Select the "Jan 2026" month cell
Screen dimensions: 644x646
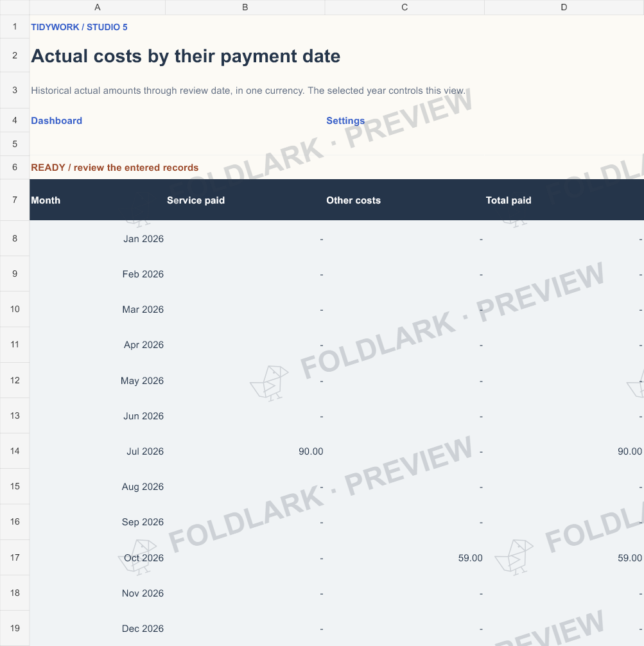pos(97,238)
